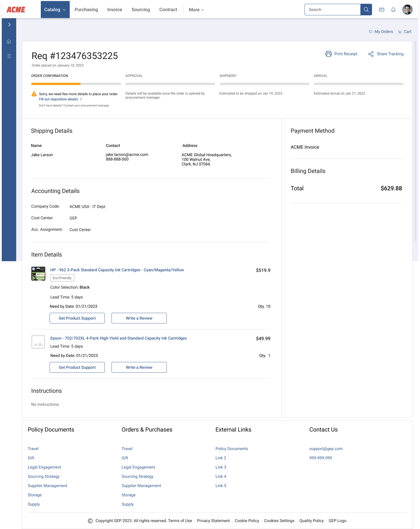
Task: Open Sourcing Strategy under Orders & Purchases
Action: tap(137, 476)
